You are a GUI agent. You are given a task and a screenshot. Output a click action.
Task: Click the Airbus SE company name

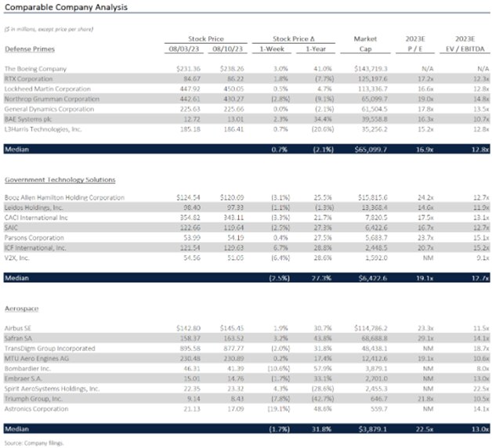[21, 327]
